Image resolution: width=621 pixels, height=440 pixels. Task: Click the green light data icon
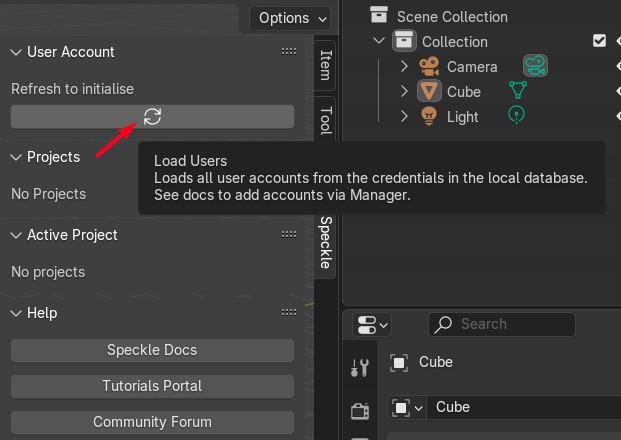516,115
